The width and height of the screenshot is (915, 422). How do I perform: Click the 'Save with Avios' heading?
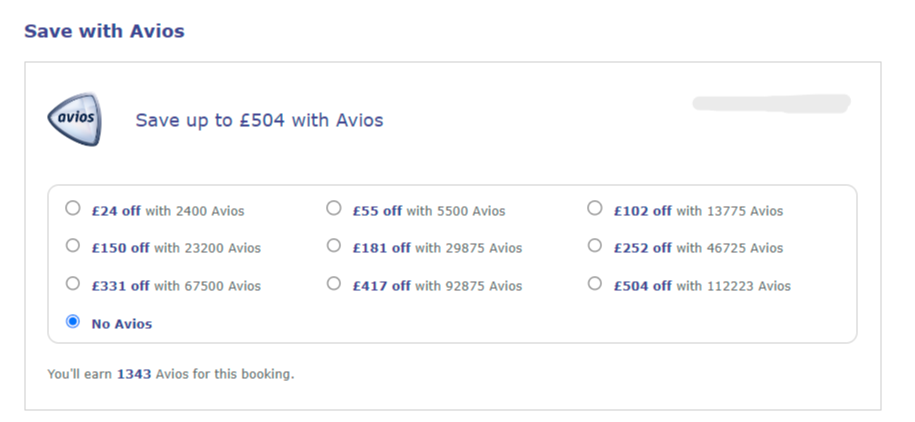[104, 31]
